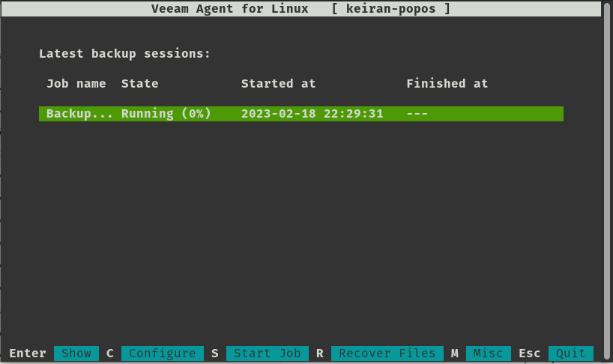This screenshot has height=364, width=613.
Task: Click the 2023-02-18 22:29:31 start timestamp
Action: (x=312, y=114)
